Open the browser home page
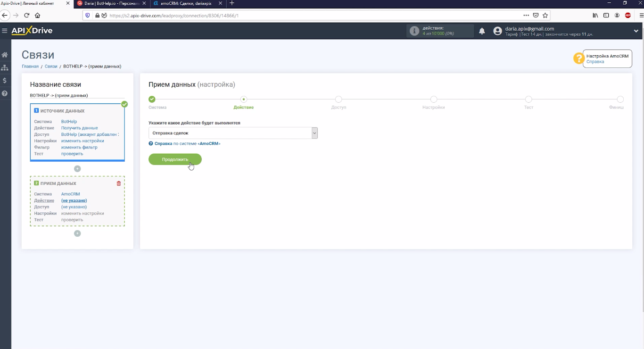 [x=38, y=15]
